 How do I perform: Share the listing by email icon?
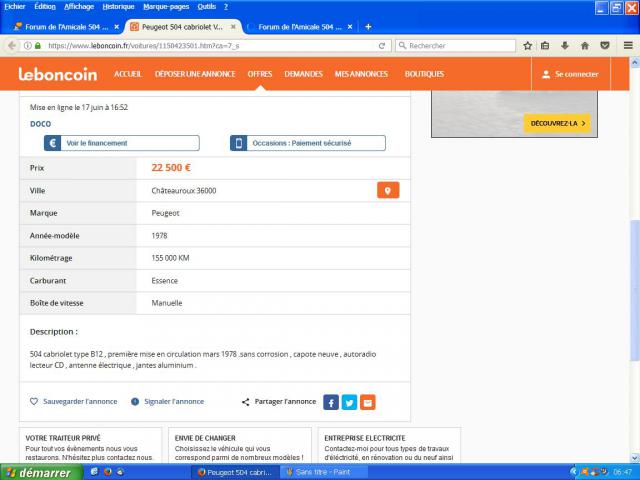pos(368,402)
